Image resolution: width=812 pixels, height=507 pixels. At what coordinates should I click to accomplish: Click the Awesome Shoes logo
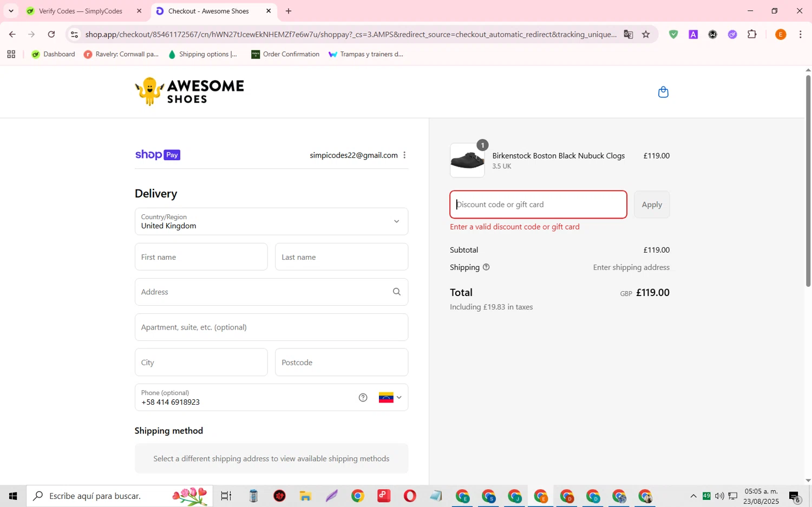coord(189,91)
